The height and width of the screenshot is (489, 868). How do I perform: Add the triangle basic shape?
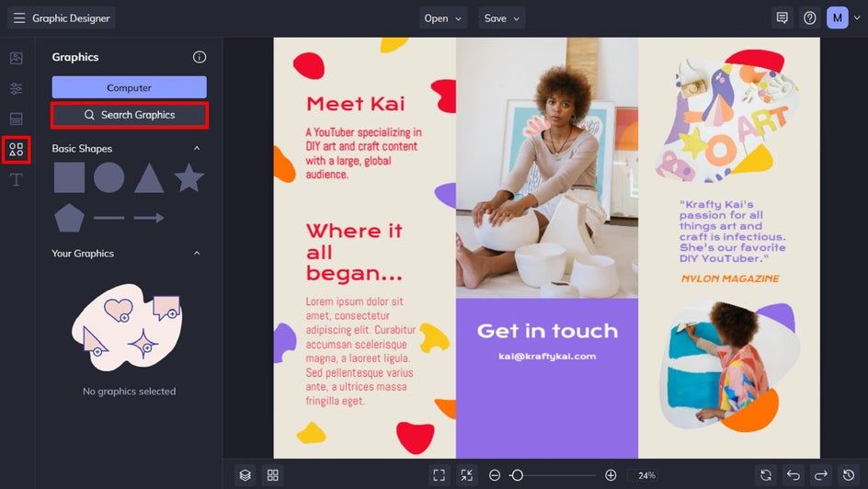pos(149,178)
